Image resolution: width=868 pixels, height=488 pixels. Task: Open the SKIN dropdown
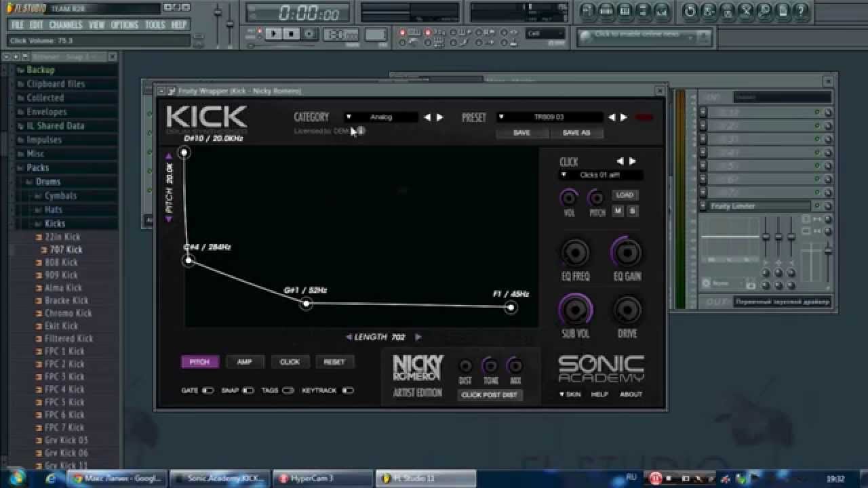[x=570, y=394]
